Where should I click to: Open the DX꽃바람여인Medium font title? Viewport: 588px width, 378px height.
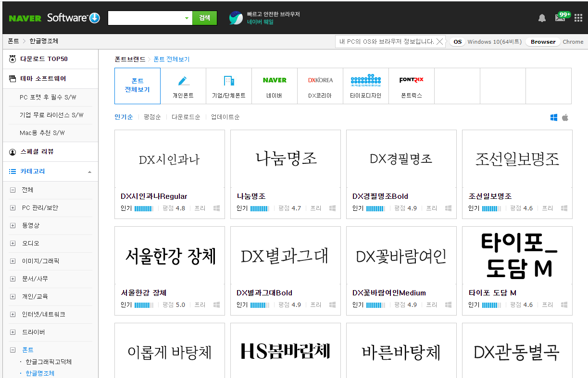point(389,293)
